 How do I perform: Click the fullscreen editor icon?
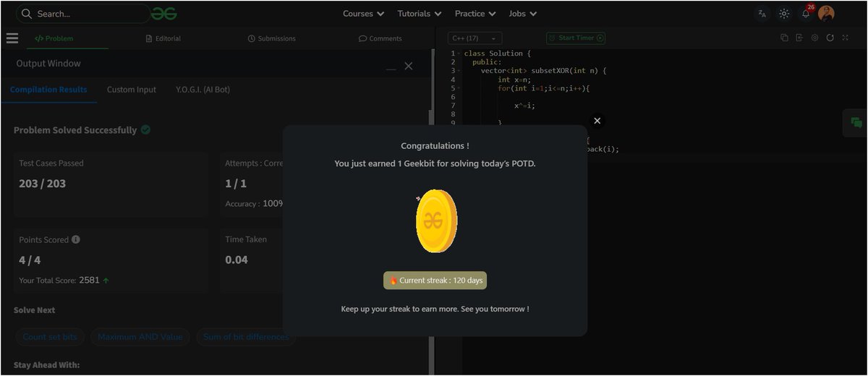845,38
